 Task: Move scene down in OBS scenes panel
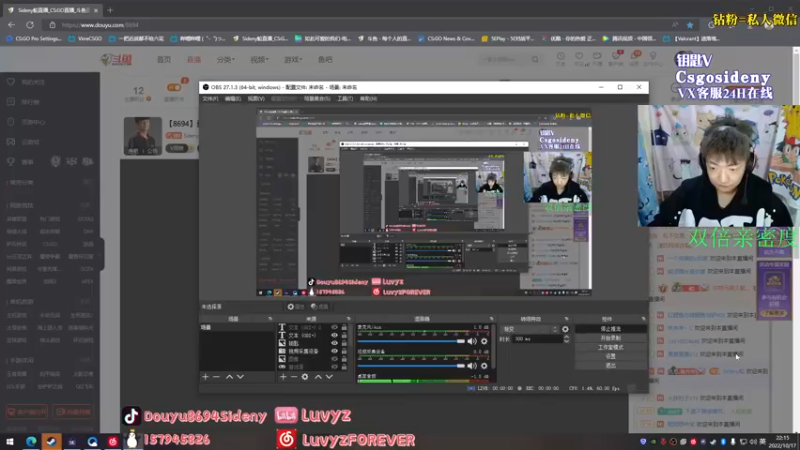coord(240,377)
